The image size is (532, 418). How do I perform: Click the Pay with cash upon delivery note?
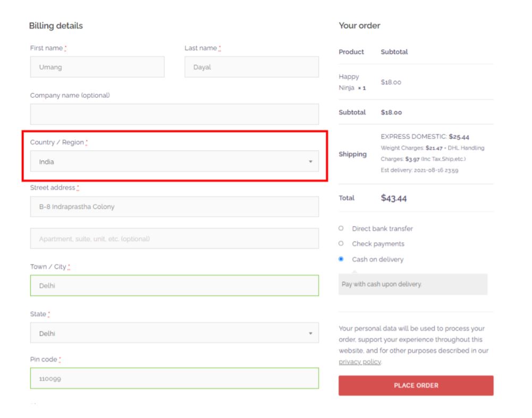click(382, 284)
